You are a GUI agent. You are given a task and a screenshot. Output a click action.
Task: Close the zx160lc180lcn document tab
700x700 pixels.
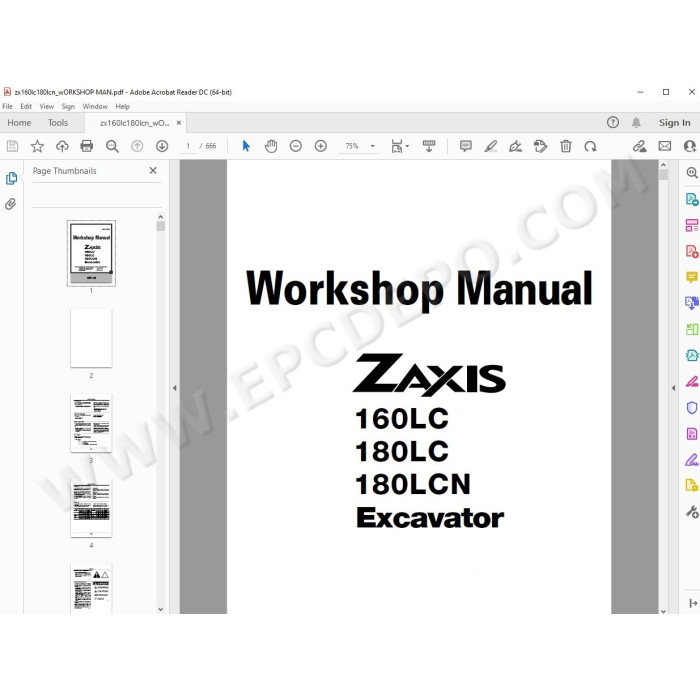click(x=179, y=123)
